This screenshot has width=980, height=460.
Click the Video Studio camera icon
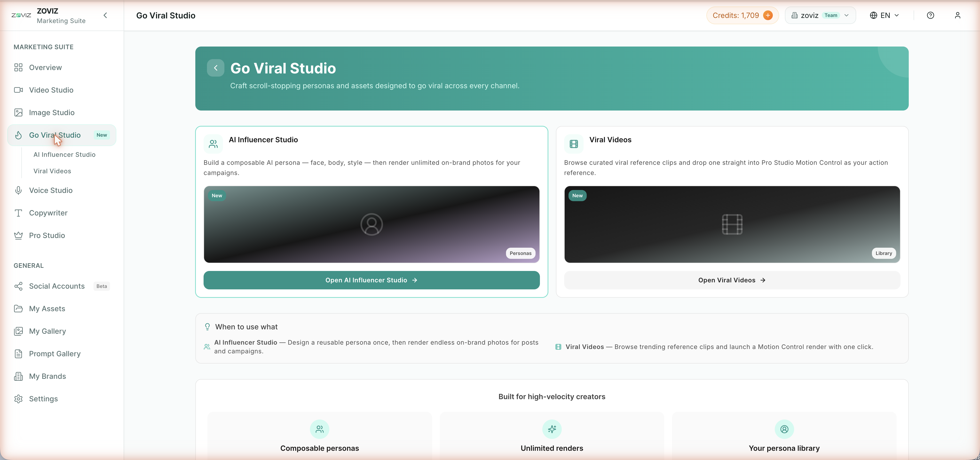click(18, 90)
